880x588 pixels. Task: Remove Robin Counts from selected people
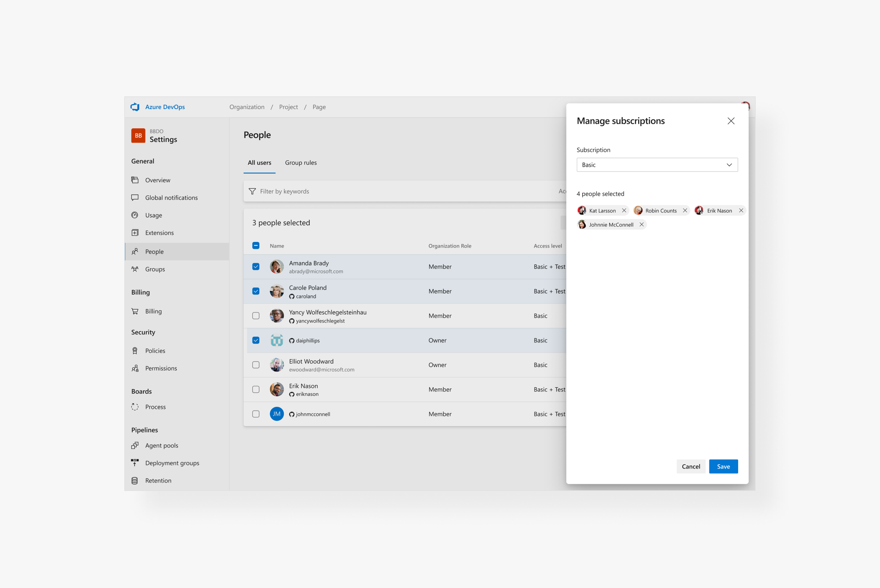click(x=685, y=210)
